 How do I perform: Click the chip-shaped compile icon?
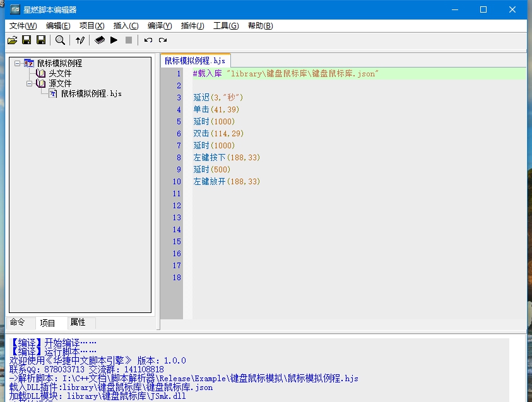[99, 40]
